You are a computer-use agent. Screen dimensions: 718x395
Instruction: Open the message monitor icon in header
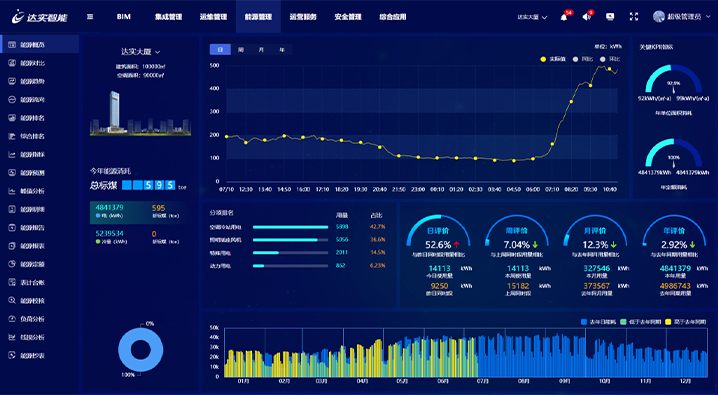point(610,17)
